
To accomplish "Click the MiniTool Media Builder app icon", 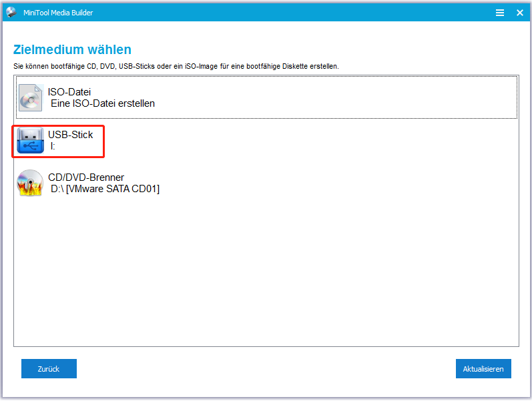I will [x=11, y=12].
